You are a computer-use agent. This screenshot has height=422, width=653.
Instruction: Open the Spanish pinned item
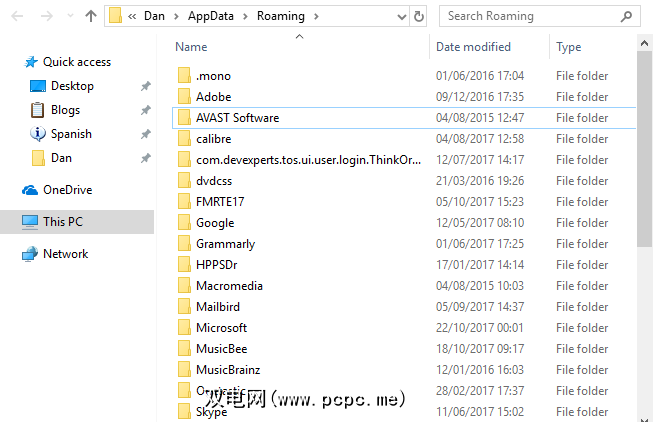coord(71,134)
